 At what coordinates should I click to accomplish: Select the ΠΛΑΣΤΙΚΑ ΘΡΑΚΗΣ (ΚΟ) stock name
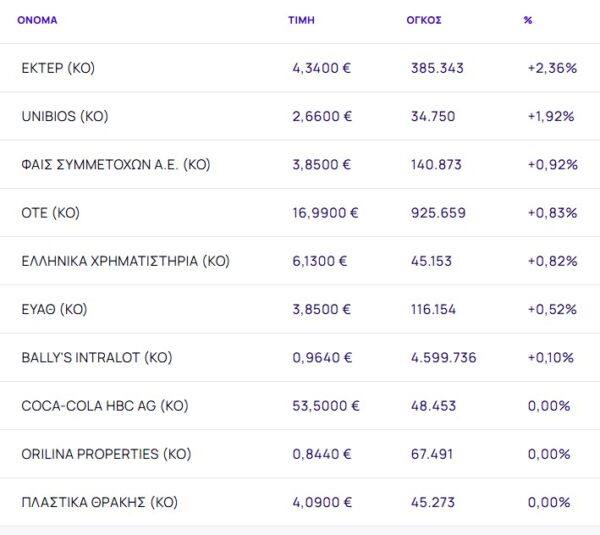tap(99, 502)
